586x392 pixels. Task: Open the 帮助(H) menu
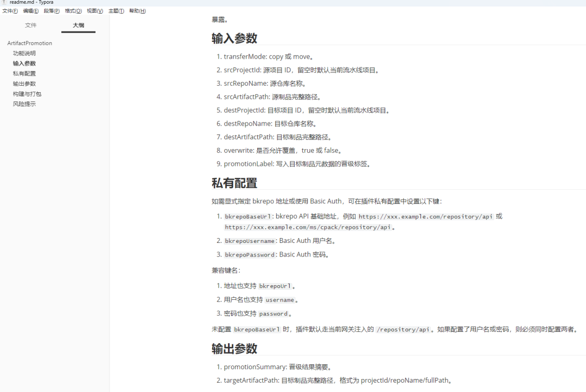click(137, 11)
